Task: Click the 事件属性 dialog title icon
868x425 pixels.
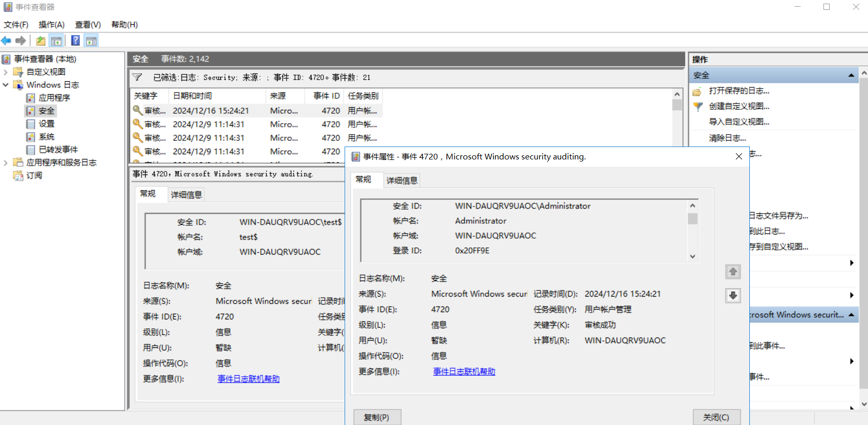Action: (x=356, y=157)
